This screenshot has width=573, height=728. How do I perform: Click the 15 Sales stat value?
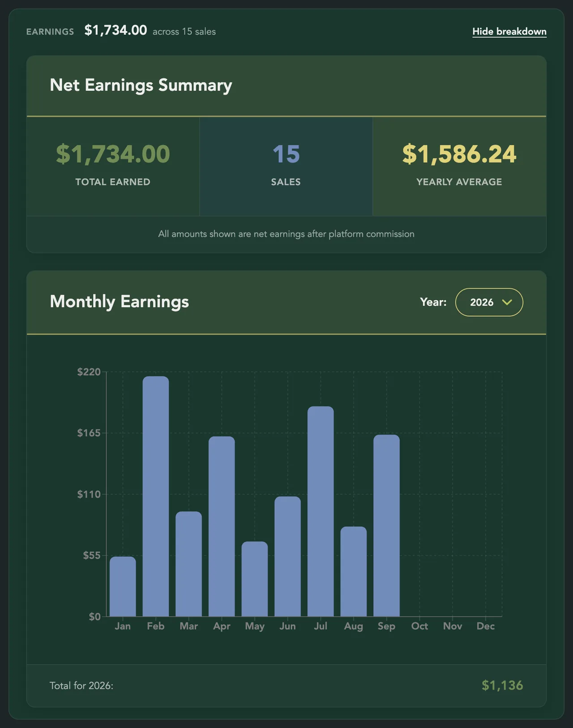(x=286, y=154)
